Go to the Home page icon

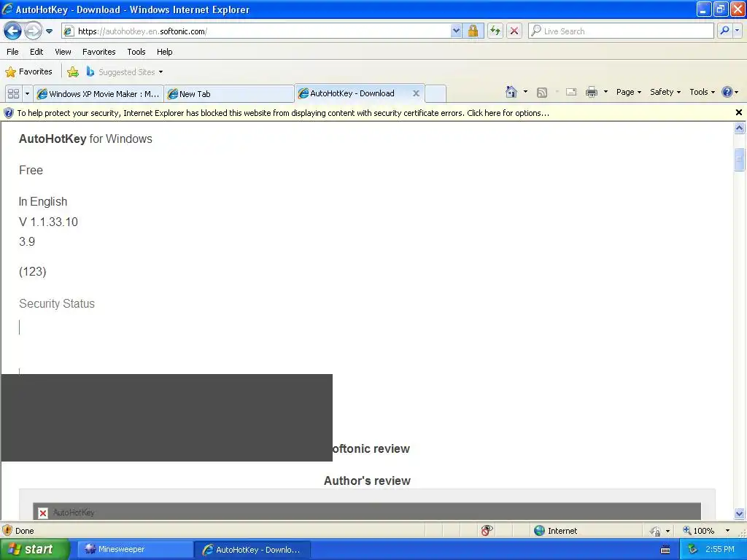(511, 92)
